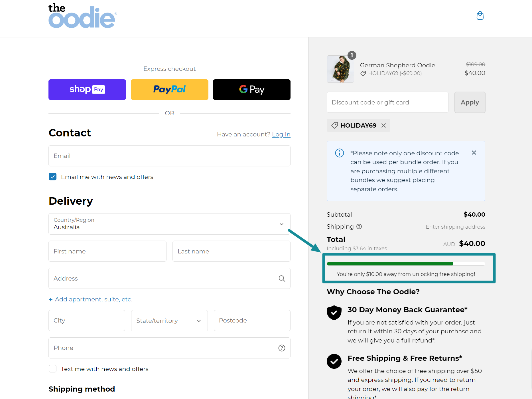The width and height of the screenshot is (532, 399).
Task: Click the tag icon on the HOLIDAY69 chip
Action: [334, 125]
